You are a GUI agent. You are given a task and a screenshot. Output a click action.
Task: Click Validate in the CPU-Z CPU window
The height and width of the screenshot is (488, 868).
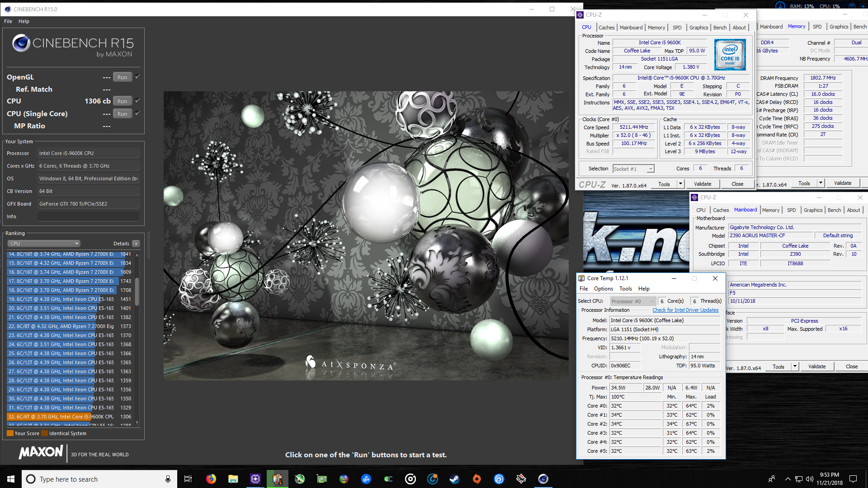(x=703, y=184)
